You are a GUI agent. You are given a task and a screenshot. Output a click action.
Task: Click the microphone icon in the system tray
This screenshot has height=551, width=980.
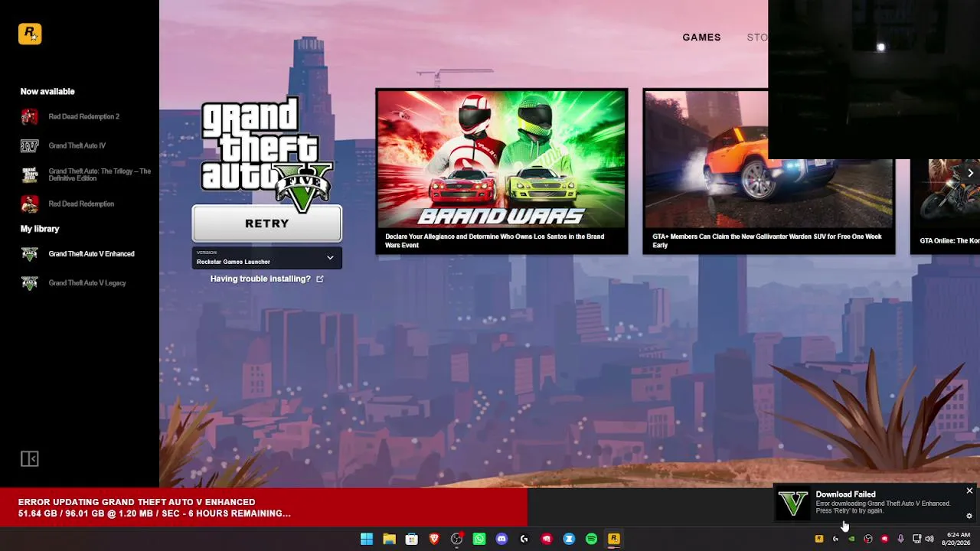point(900,539)
